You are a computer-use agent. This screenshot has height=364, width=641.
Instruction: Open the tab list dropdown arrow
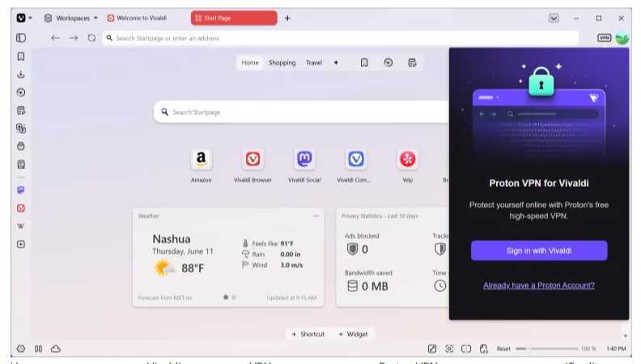[x=554, y=19]
